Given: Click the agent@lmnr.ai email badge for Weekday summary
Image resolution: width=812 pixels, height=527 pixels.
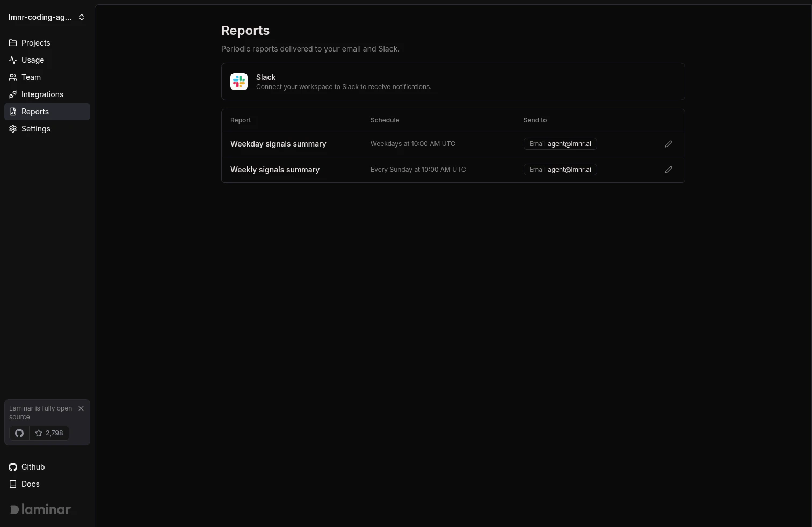Looking at the screenshot, I should coord(560,143).
